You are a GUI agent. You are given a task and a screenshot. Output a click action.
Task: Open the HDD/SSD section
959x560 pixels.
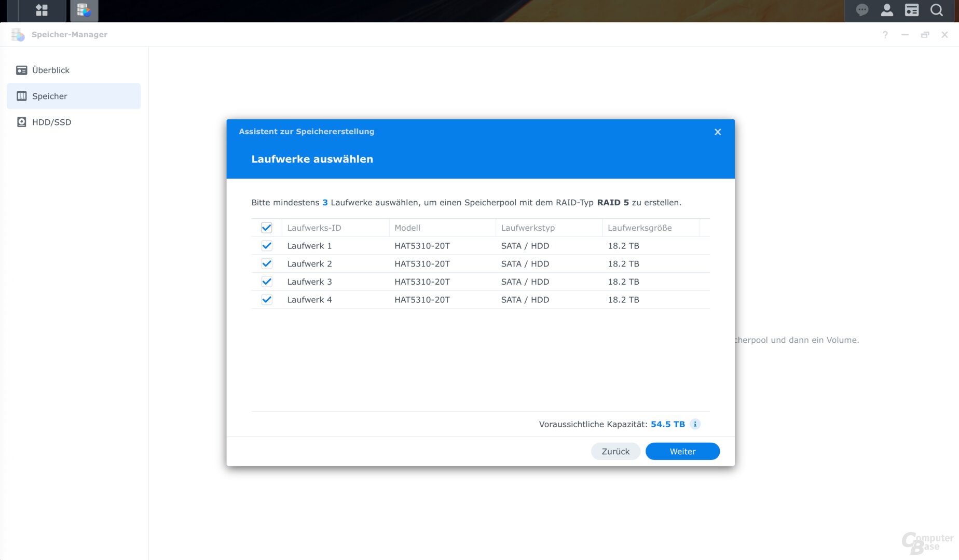74,122
